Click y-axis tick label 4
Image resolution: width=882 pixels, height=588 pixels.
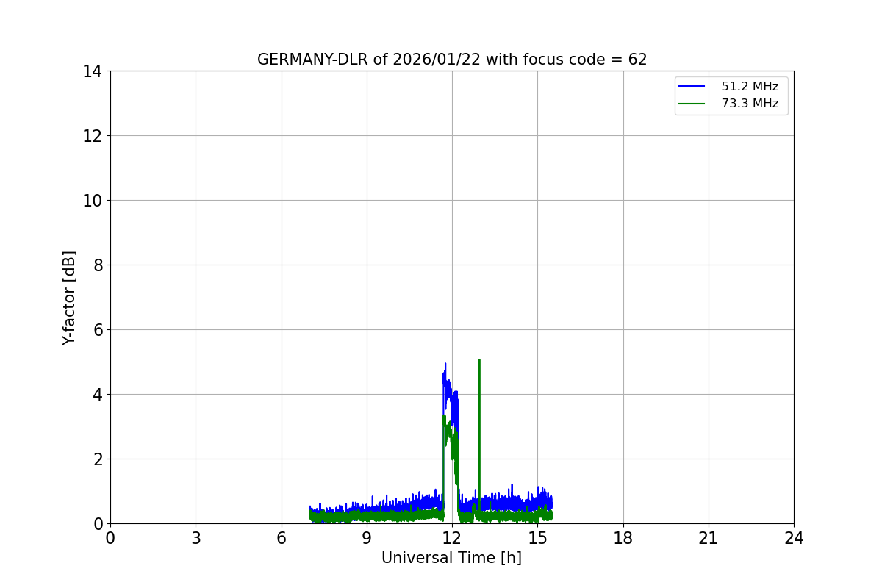(97, 394)
